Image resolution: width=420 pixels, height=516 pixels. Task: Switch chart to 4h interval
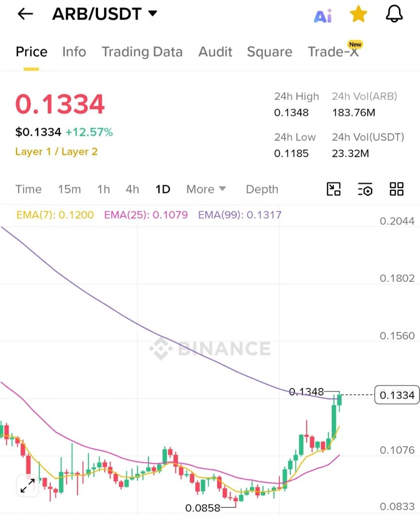(x=132, y=189)
